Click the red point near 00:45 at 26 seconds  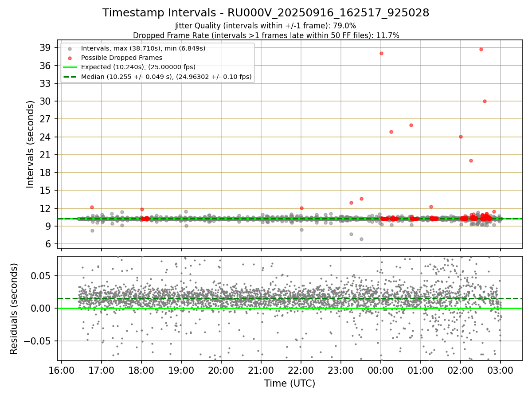click(x=411, y=125)
